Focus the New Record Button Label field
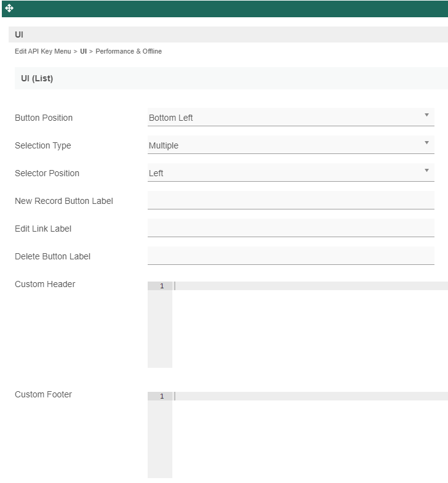 (x=290, y=200)
